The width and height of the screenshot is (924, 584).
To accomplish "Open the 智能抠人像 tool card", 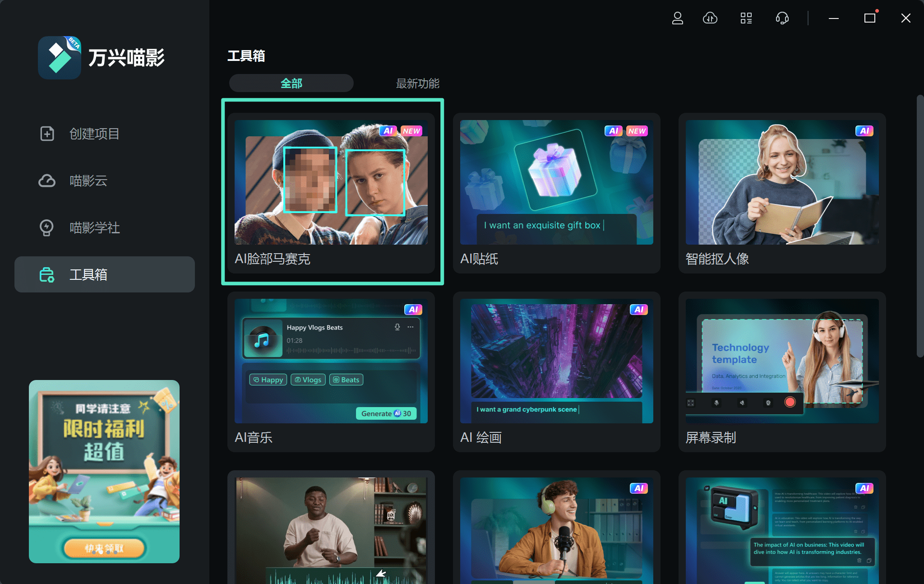I will click(x=782, y=193).
